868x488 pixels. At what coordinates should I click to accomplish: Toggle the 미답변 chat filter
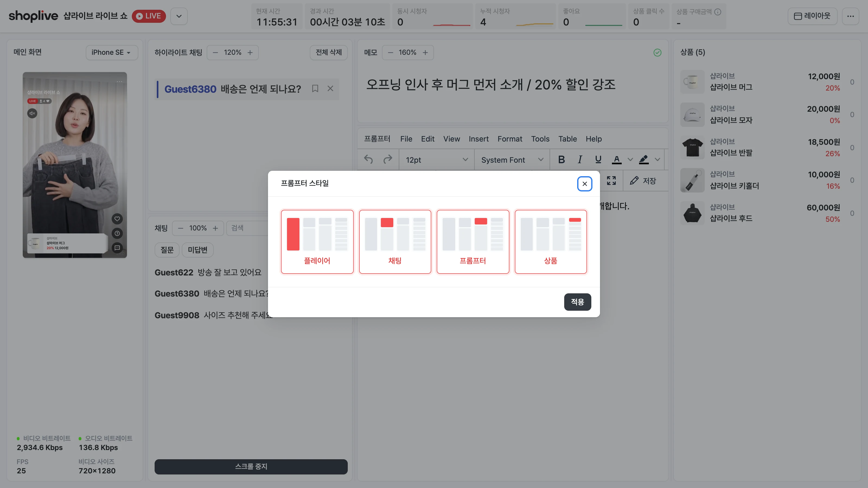click(x=197, y=250)
